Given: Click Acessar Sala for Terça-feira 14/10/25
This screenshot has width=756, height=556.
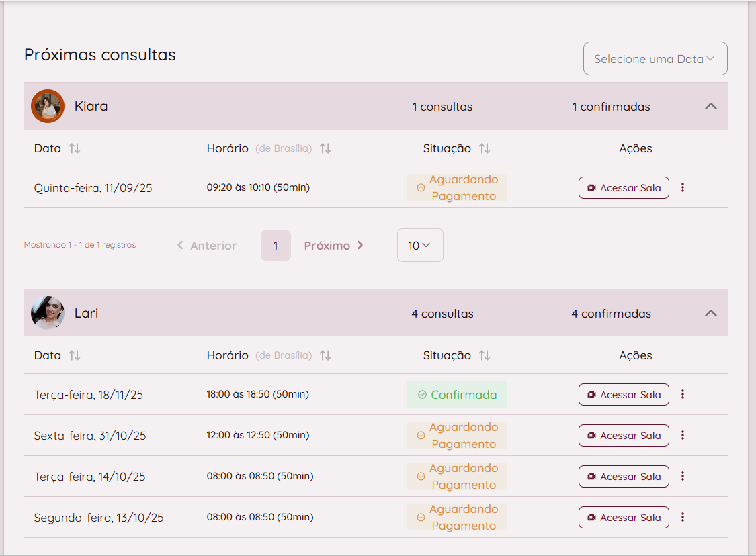Looking at the screenshot, I should pos(624,476).
